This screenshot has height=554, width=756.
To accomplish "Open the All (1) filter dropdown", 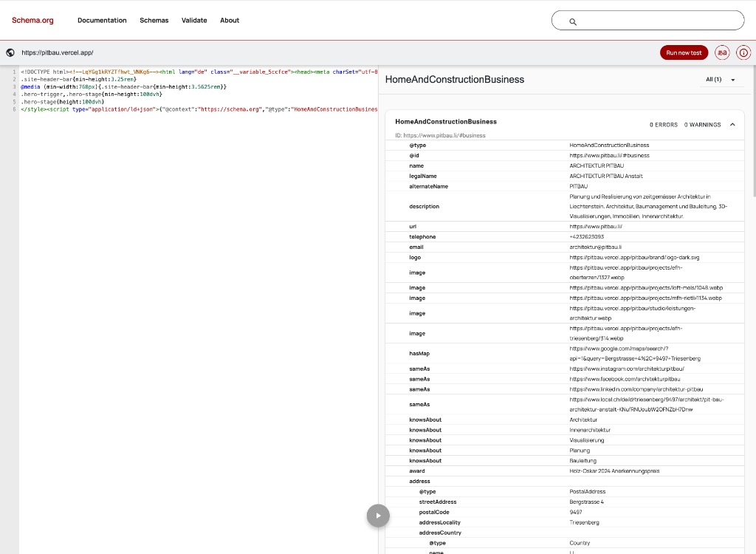I will pyautogui.click(x=721, y=80).
